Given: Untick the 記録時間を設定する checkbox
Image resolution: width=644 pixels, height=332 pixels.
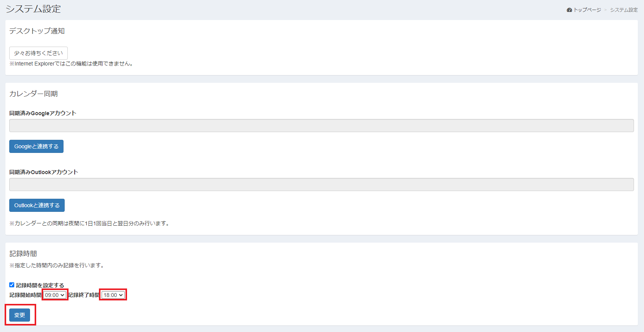Looking at the screenshot, I should 12,285.
